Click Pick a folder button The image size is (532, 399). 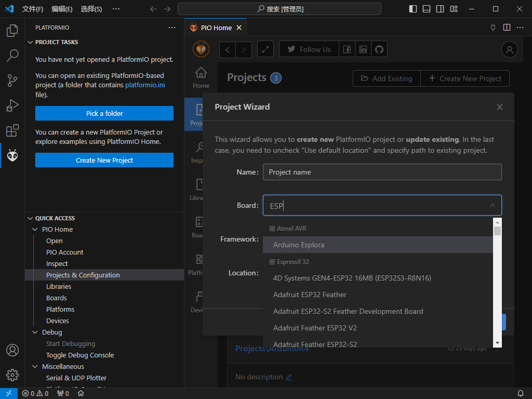coord(104,113)
